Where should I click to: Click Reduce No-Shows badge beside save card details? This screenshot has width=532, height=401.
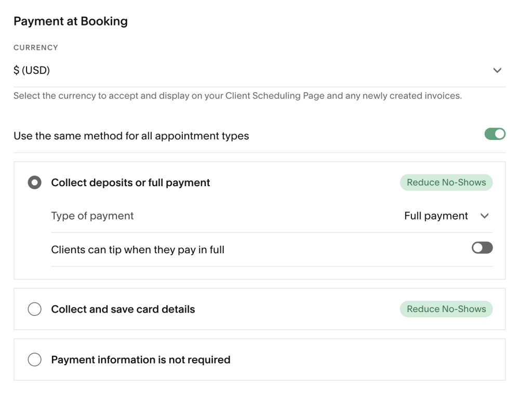tap(446, 309)
